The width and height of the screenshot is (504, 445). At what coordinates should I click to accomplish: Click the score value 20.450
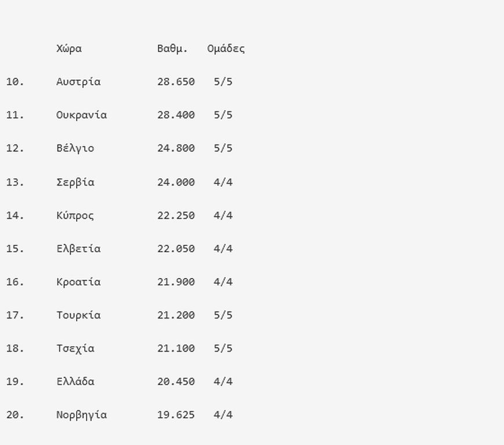coord(176,382)
